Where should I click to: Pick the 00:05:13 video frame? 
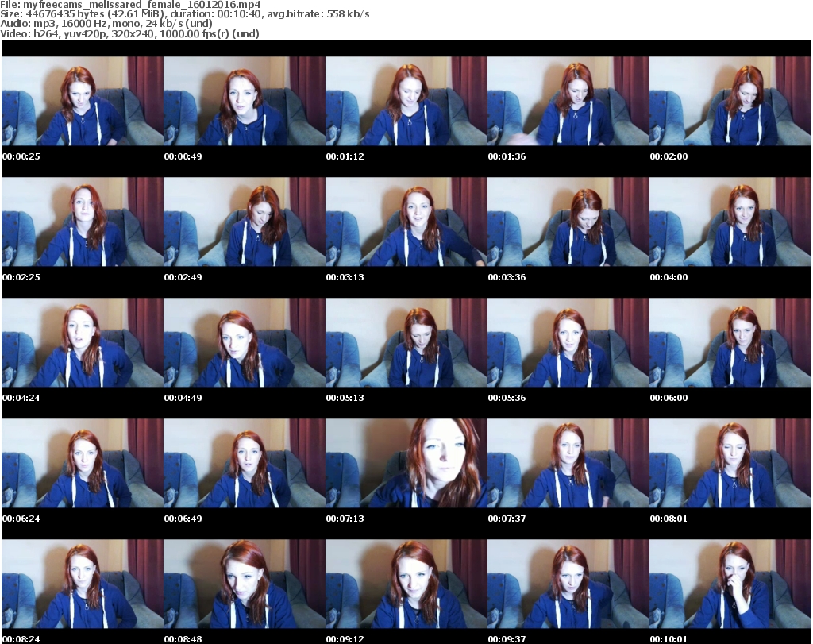point(406,343)
